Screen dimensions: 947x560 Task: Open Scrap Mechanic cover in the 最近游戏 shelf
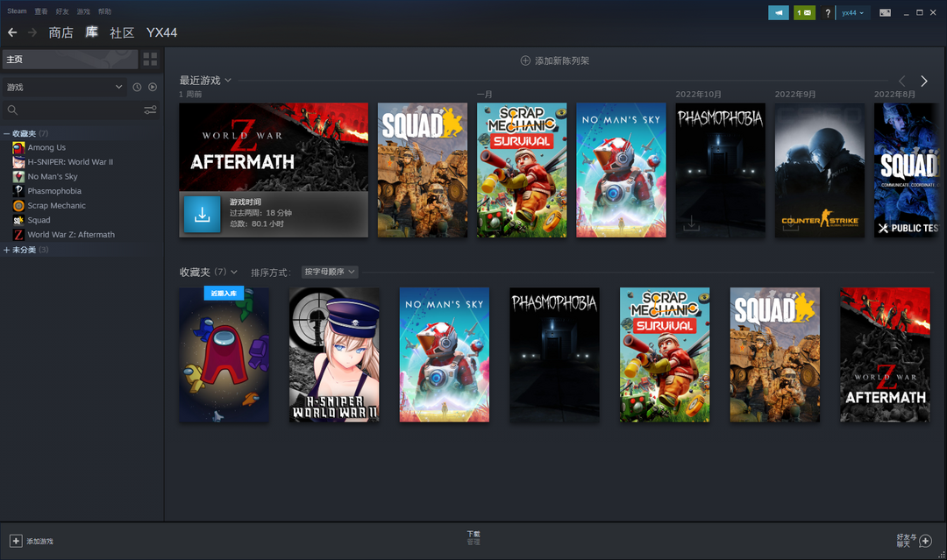click(522, 170)
